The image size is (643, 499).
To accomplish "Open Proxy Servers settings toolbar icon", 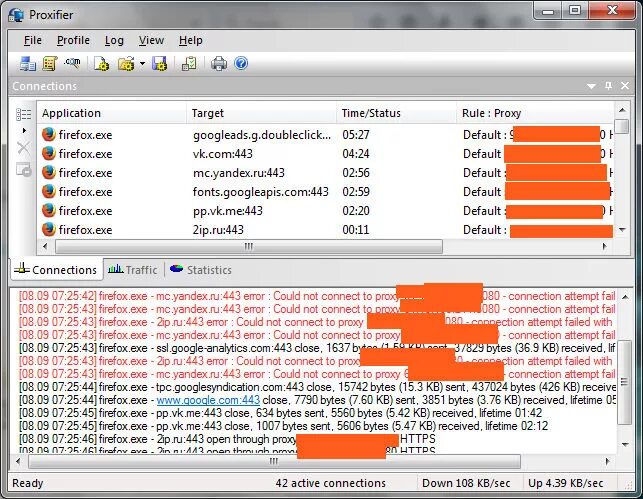I will [x=27, y=64].
